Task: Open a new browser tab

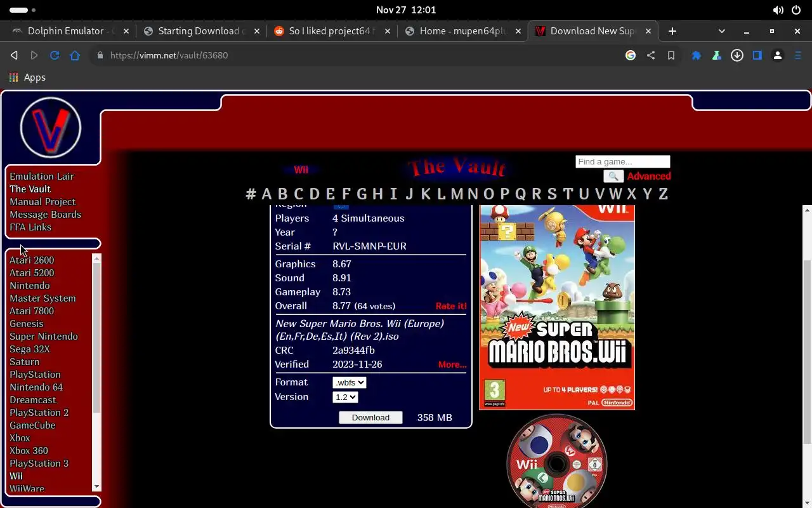Action: (672, 31)
